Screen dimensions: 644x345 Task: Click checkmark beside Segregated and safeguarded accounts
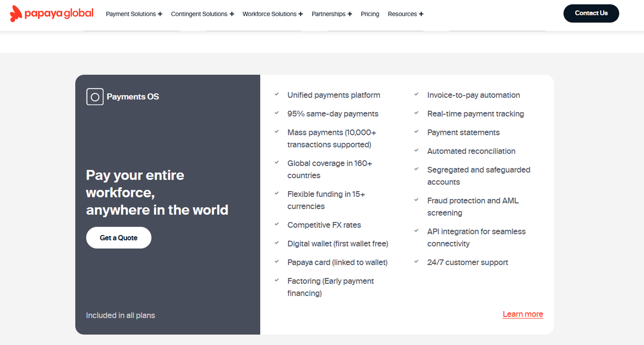416,169
